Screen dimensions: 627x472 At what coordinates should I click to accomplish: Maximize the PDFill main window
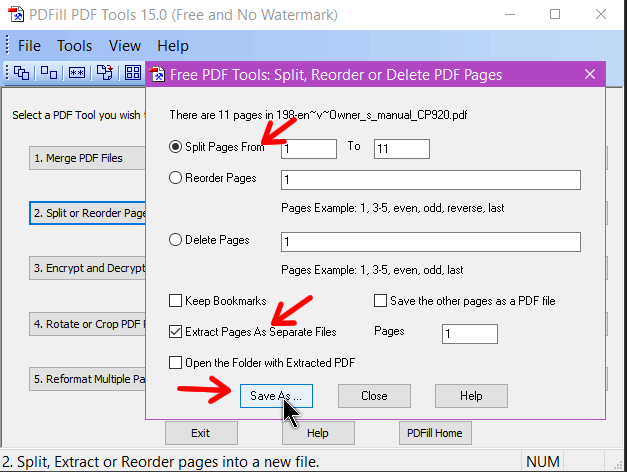(x=555, y=14)
